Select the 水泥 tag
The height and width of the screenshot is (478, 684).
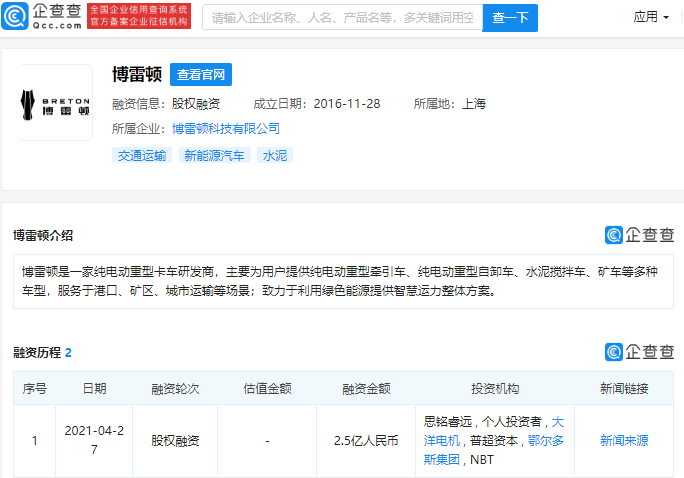click(275, 155)
